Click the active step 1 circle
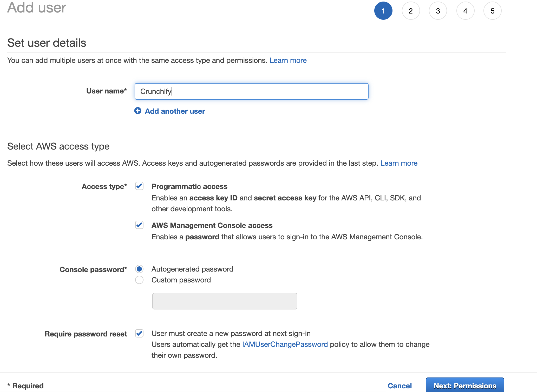The width and height of the screenshot is (537, 392). click(383, 11)
